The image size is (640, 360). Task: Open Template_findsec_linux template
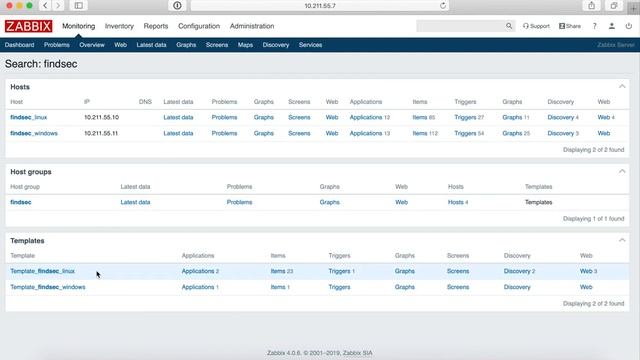42,271
